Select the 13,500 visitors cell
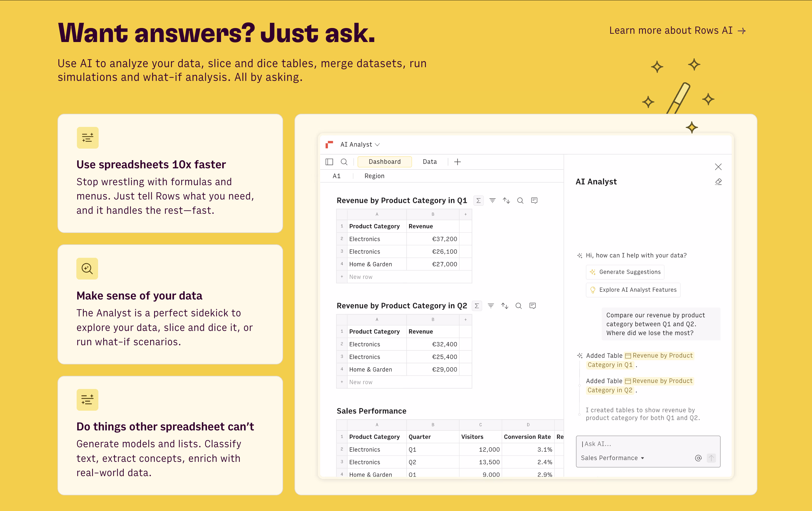812x511 pixels. tap(481, 462)
